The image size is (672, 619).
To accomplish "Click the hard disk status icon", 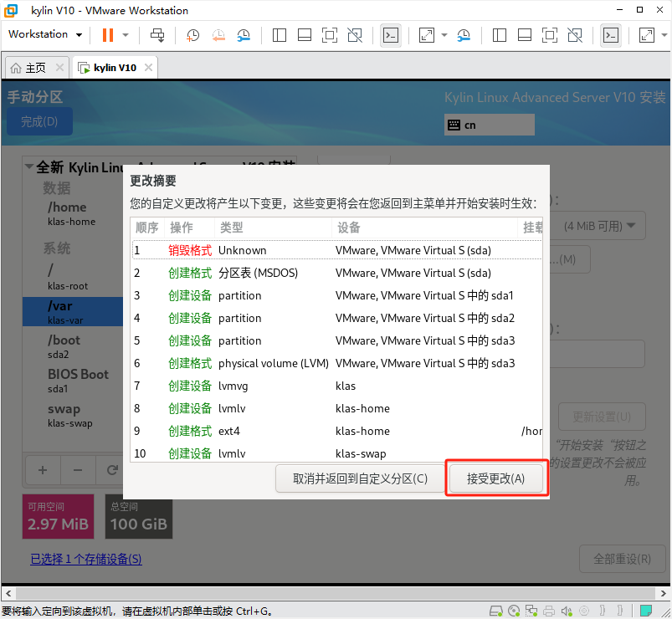I will tap(496, 611).
